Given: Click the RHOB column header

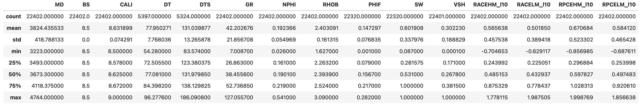Looking at the screenshot, I should click(x=331, y=5).
